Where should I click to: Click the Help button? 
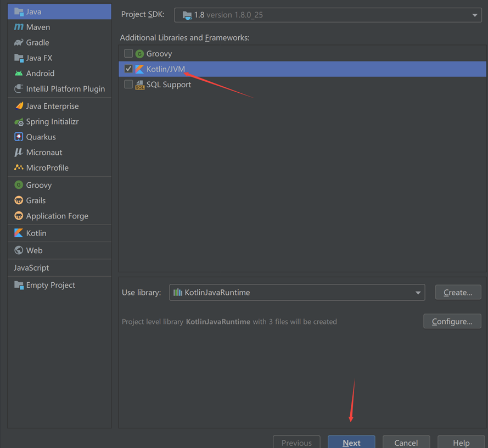461,443
